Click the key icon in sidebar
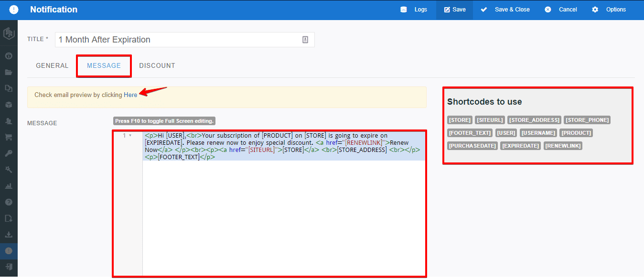 8,153
